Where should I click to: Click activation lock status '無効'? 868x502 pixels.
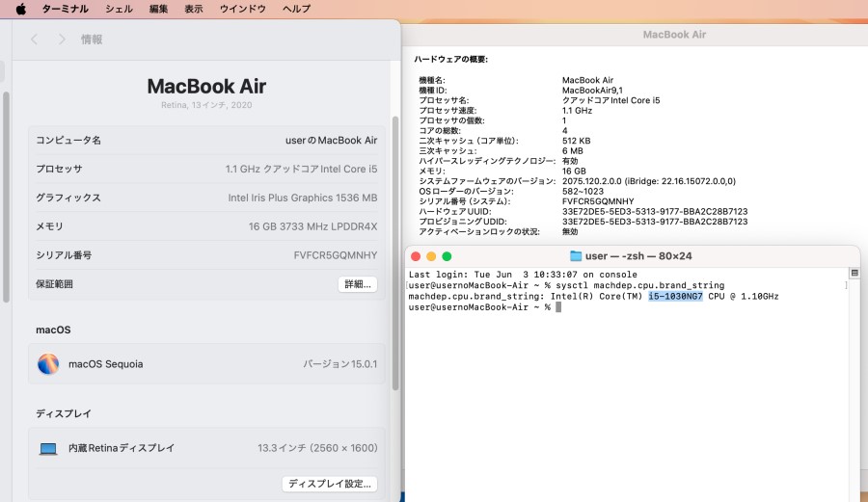point(570,231)
